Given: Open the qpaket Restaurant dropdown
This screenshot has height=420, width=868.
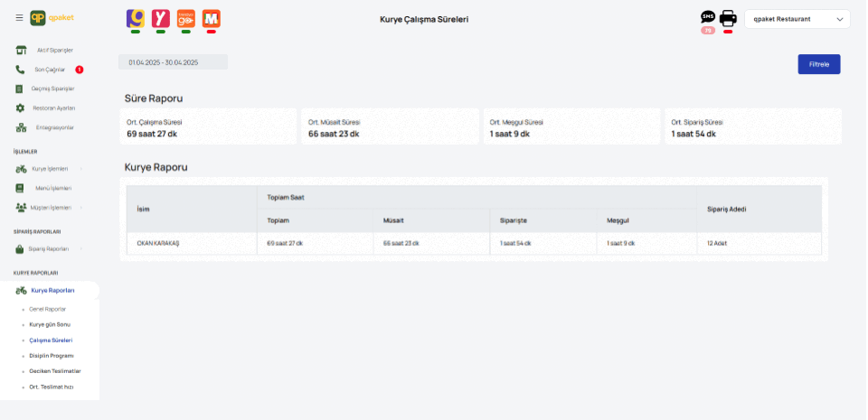Looking at the screenshot, I should [x=797, y=19].
